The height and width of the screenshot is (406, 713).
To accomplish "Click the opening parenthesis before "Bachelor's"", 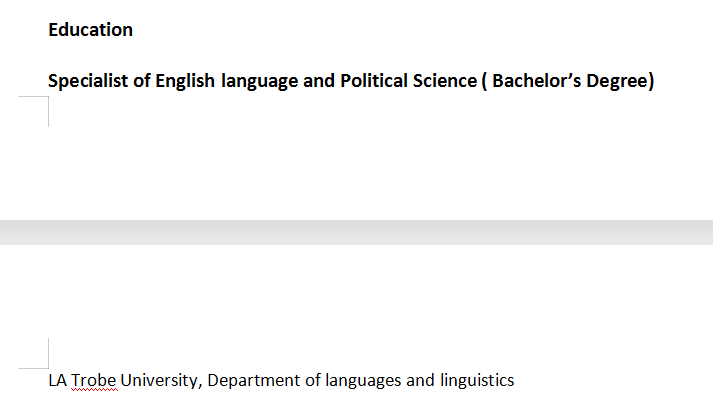I will [485, 81].
